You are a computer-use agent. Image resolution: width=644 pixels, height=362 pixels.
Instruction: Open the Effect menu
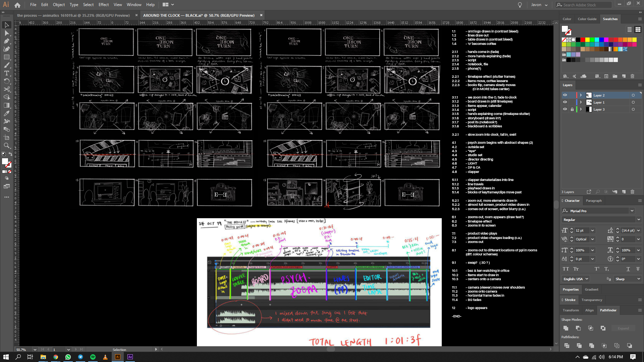pos(104,5)
